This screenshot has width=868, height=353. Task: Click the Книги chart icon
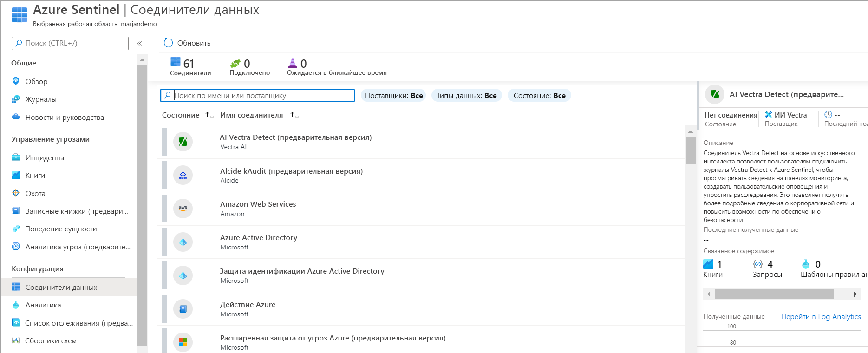(16, 175)
